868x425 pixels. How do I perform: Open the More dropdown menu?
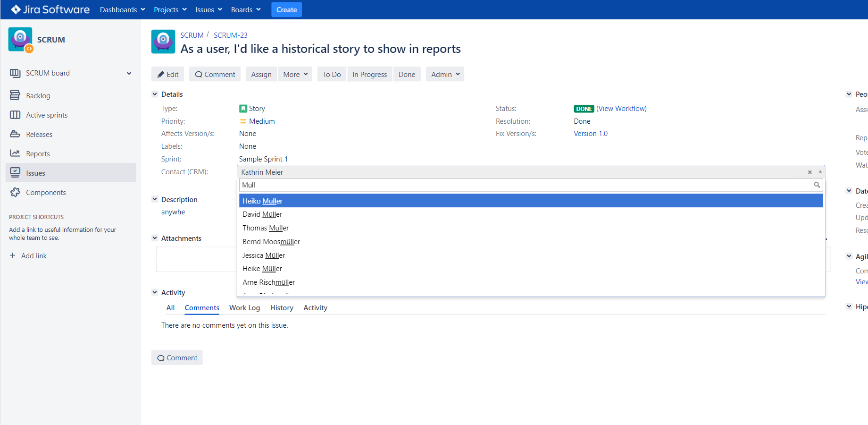click(x=295, y=74)
